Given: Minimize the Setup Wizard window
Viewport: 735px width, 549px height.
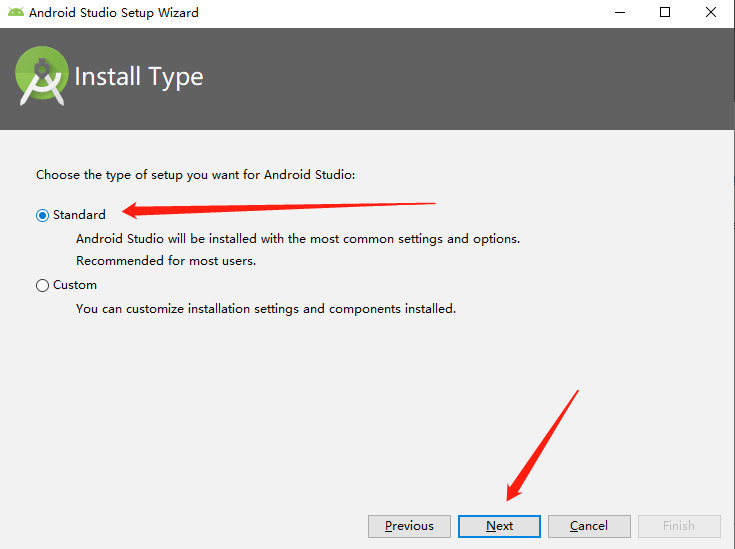Looking at the screenshot, I should 620,13.
